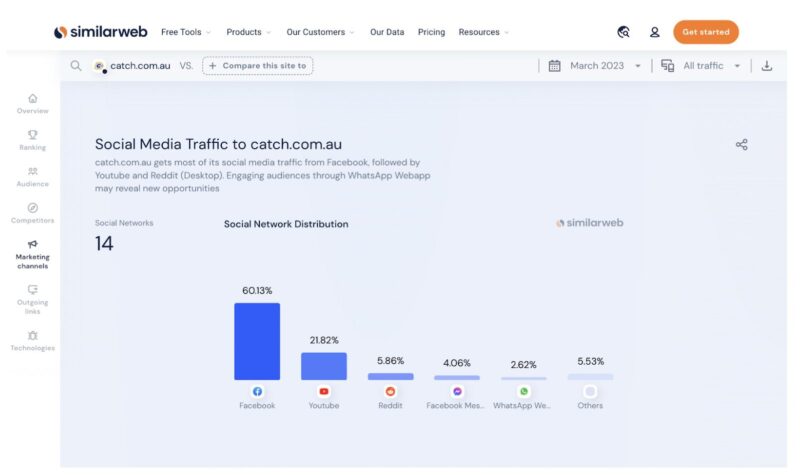Select Marketing channels in sidebar
Viewport: 800px width, 475px height.
(x=33, y=254)
